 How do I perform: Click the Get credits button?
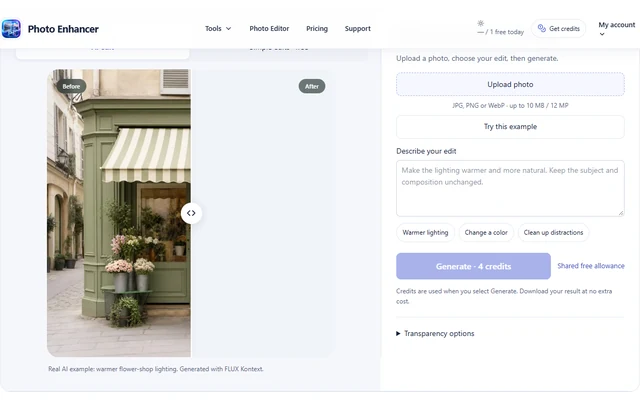click(x=558, y=29)
